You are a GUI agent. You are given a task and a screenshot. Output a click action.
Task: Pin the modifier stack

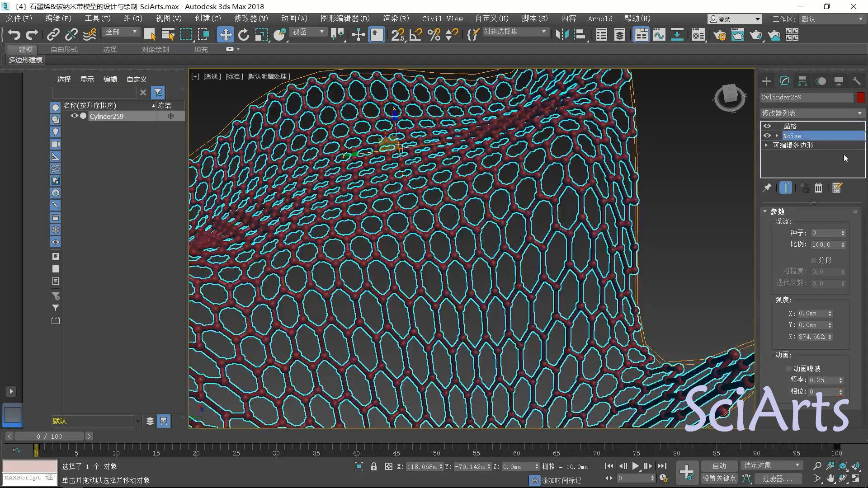[x=767, y=188]
